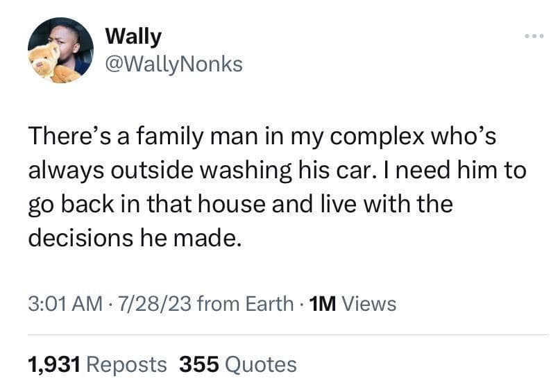Click the "from Earth" location label
Image resolution: width=551 pixels, height=392 pixels.
pyautogui.click(x=245, y=303)
